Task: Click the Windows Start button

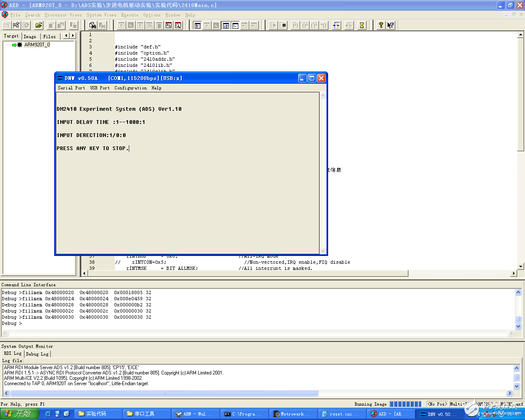Action: (19, 414)
